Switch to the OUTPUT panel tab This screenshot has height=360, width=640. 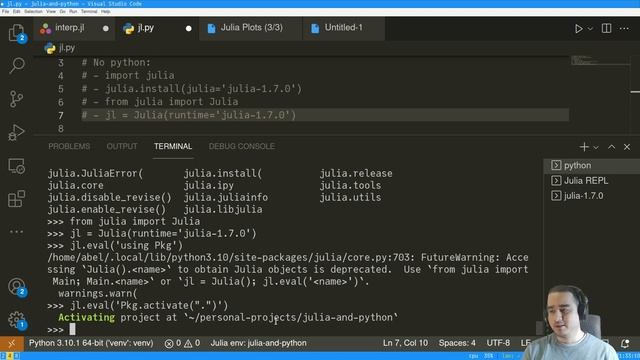pyautogui.click(x=122, y=147)
